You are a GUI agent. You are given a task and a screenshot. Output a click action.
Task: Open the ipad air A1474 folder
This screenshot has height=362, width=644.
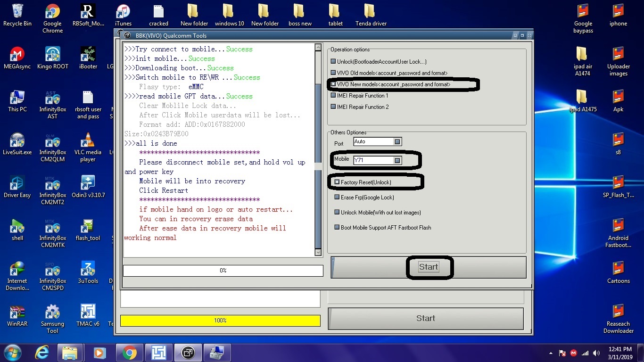point(583,62)
